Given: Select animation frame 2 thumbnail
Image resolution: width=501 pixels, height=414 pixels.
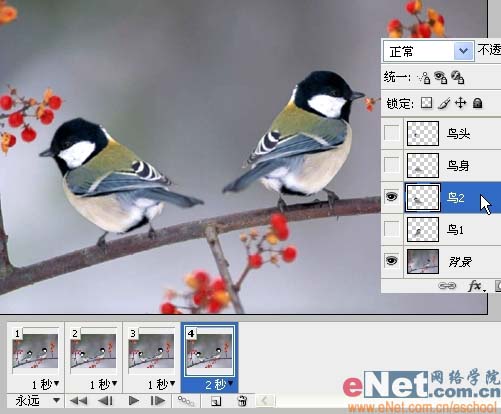Looking at the screenshot, I should pos(93,351).
